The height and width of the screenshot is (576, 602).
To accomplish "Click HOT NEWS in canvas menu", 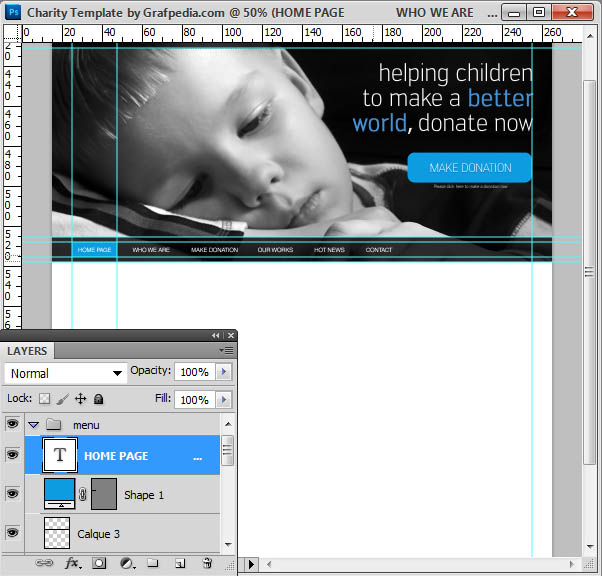I will [329, 250].
